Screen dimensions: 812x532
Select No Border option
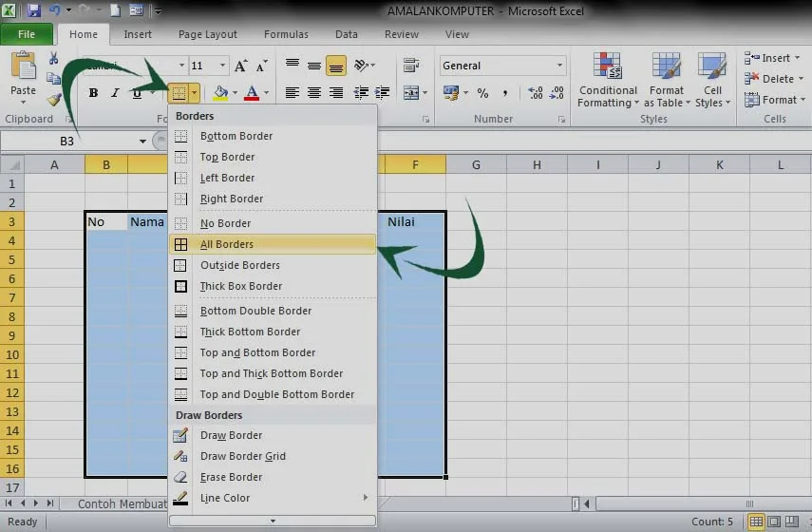273,223
